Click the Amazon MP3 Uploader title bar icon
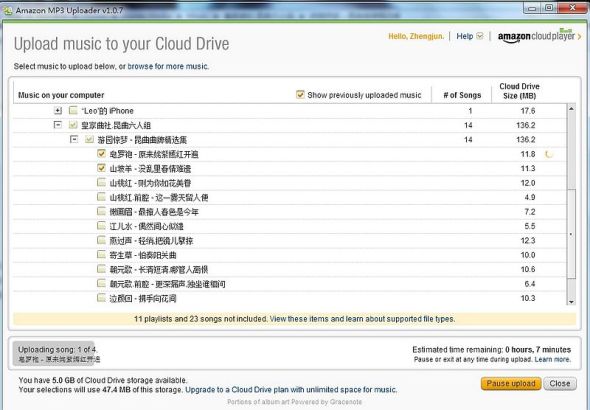The image size is (590, 410). coord(7,11)
